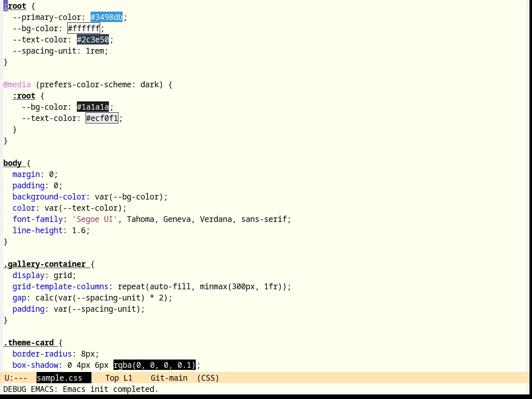Viewport: 532px width, 399px height.
Task: Click the --primary-color variable name
Action: (47, 17)
